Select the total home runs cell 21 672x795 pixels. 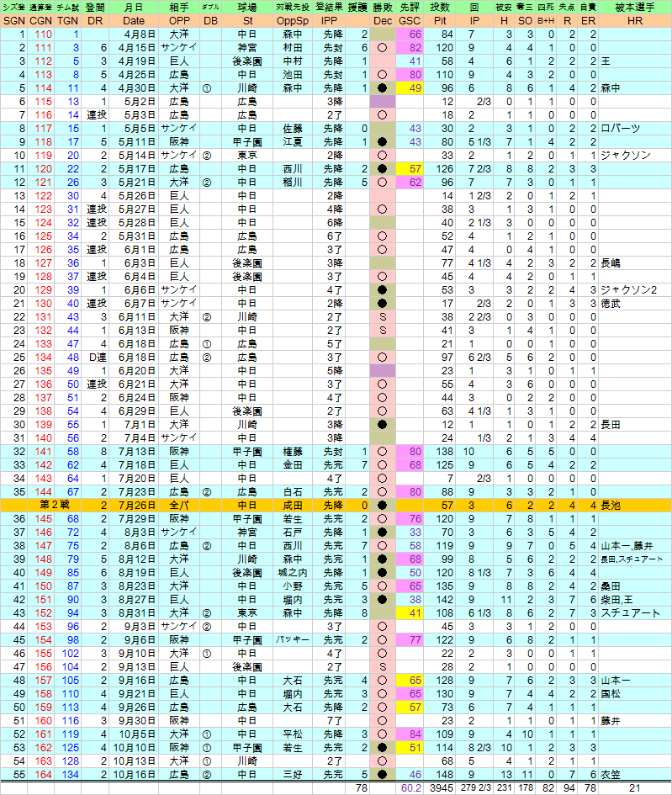coord(634,788)
